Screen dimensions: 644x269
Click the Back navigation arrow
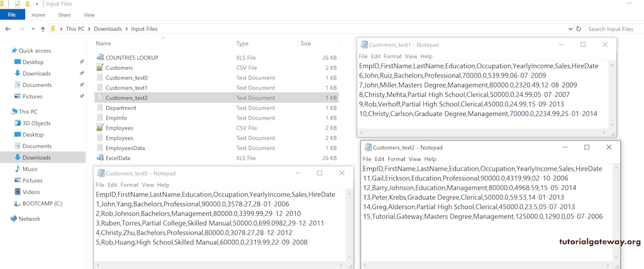(x=8, y=29)
